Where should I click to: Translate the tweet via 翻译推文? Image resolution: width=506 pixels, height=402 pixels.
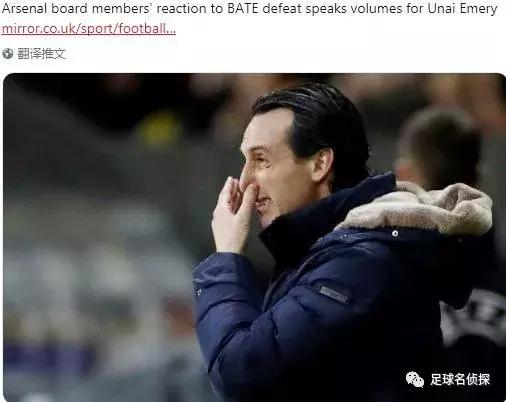(41, 54)
